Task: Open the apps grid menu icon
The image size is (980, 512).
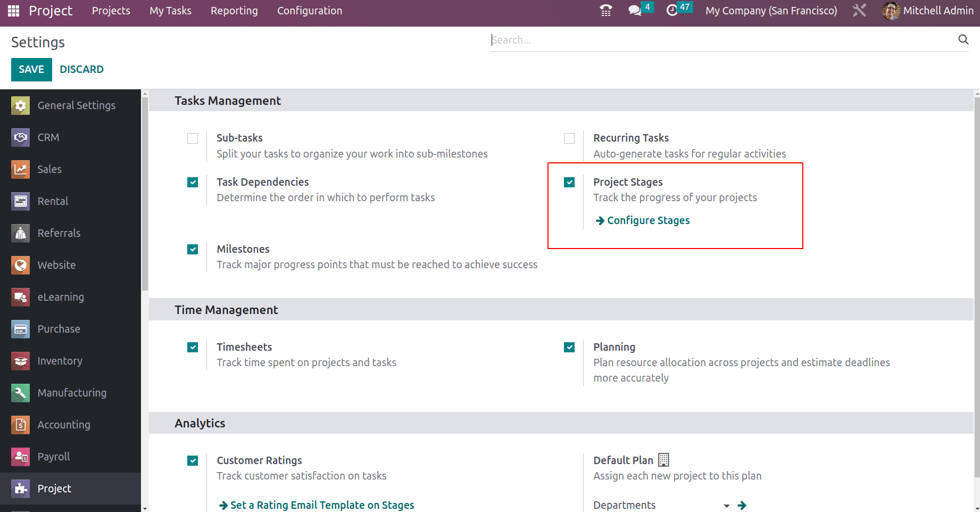Action: [14, 11]
